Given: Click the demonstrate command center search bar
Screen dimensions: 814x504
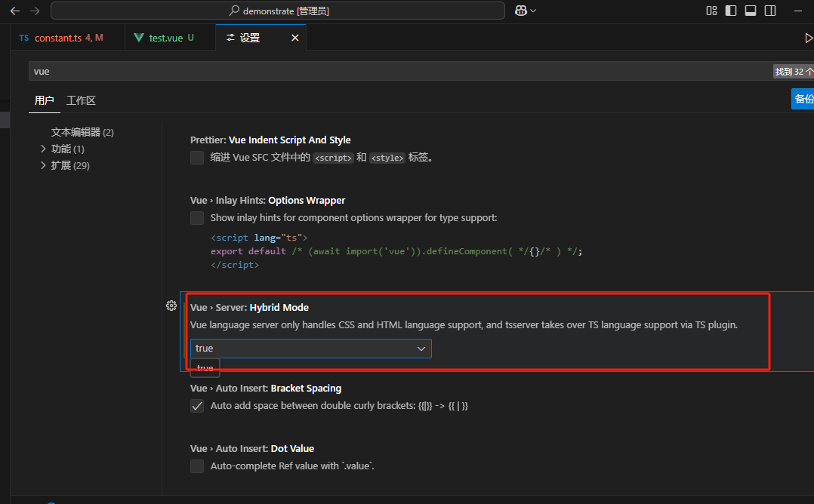Looking at the screenshot, I should tap(278, 11).
